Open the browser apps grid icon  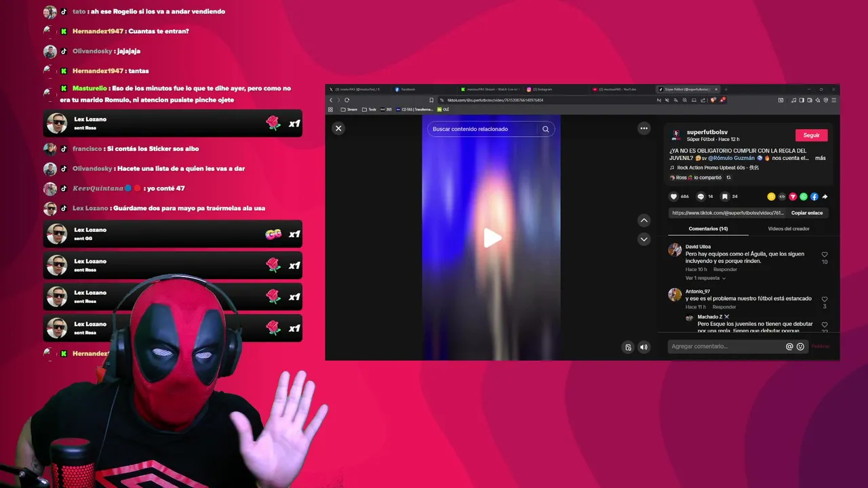[331, 109]
